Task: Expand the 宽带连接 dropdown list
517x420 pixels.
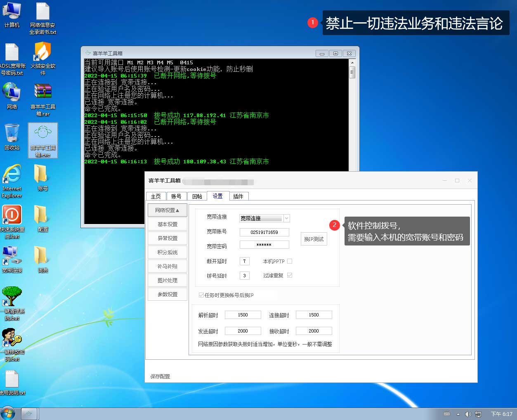Action: (x=286, y=218)
